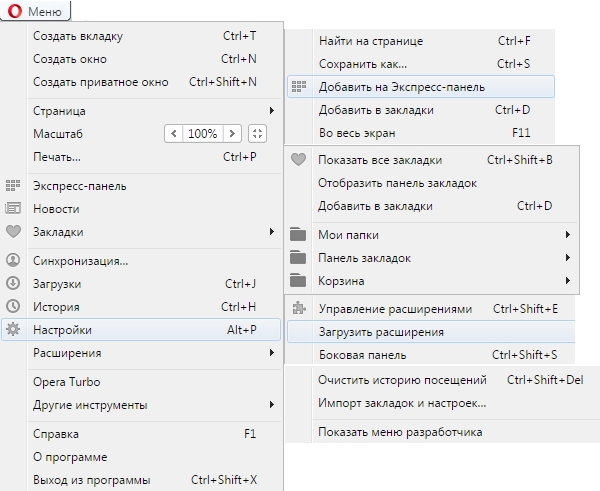This screenshot has width=600, height=491.
Task: Expand the Закладки submenu arrow
Action: (272, 232)
